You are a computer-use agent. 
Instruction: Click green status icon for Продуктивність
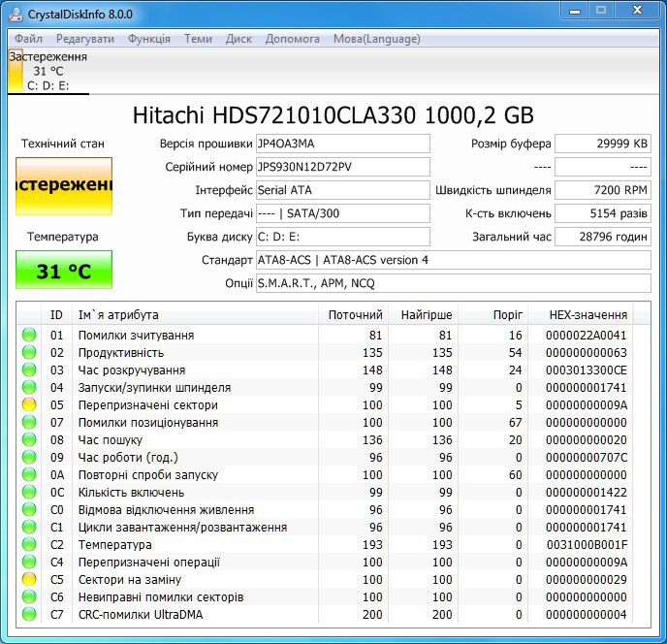(29, 352)
